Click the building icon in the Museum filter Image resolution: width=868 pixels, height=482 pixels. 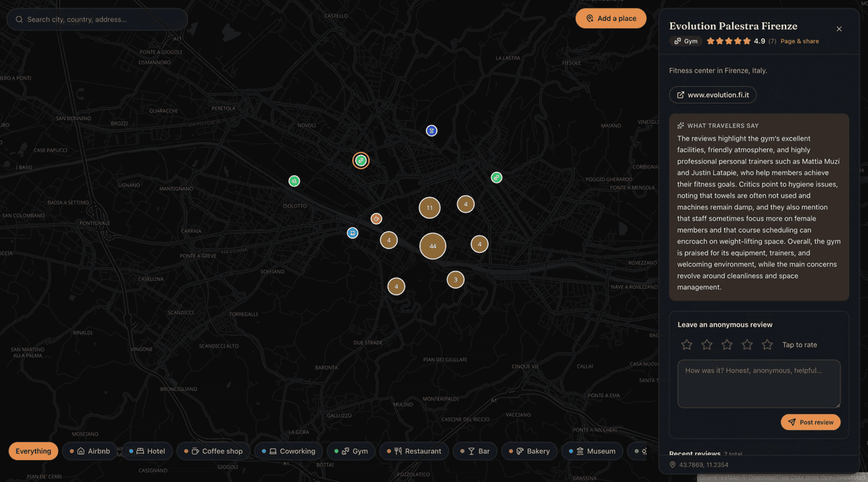(580, 451)
